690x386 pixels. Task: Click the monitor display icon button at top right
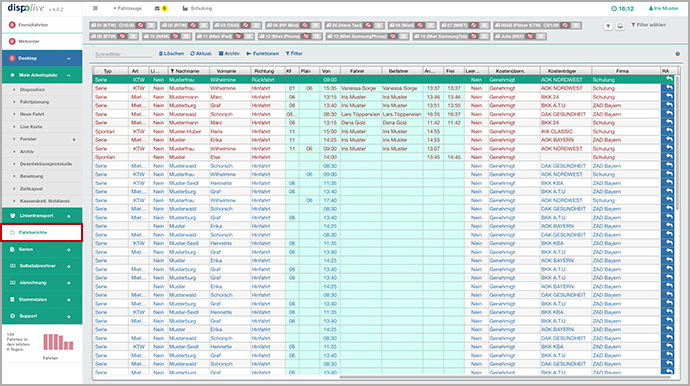click(620, 26)
